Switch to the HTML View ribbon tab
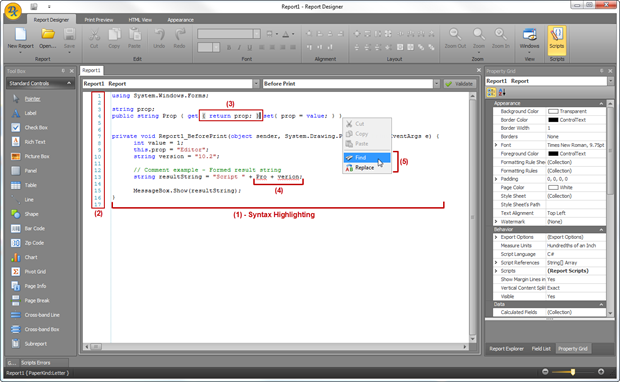 pyautogui.click(x=140, y=20)
